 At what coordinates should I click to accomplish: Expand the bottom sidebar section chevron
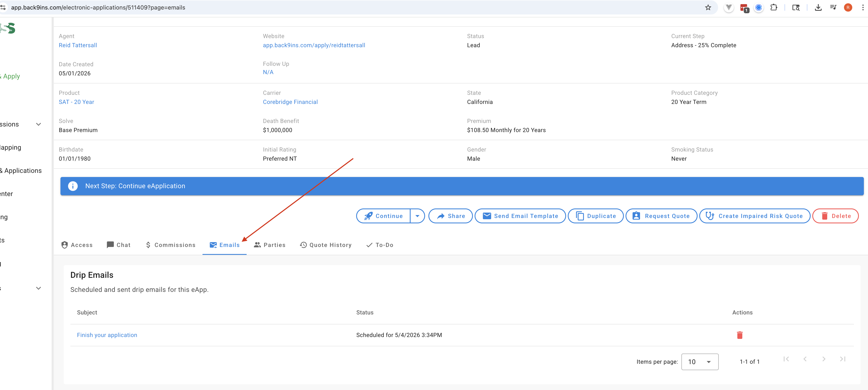tap(39, 288)
